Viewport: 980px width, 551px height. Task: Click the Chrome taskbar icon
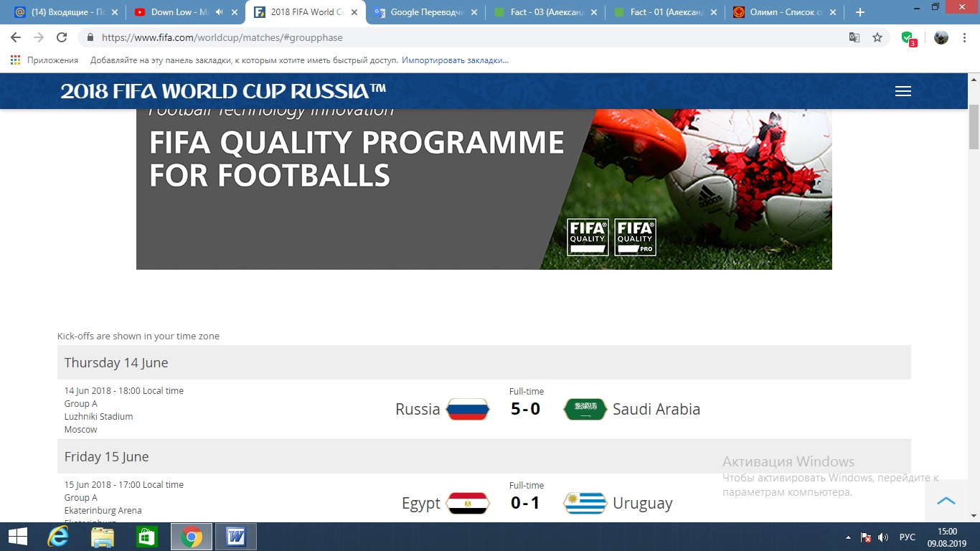192,537
